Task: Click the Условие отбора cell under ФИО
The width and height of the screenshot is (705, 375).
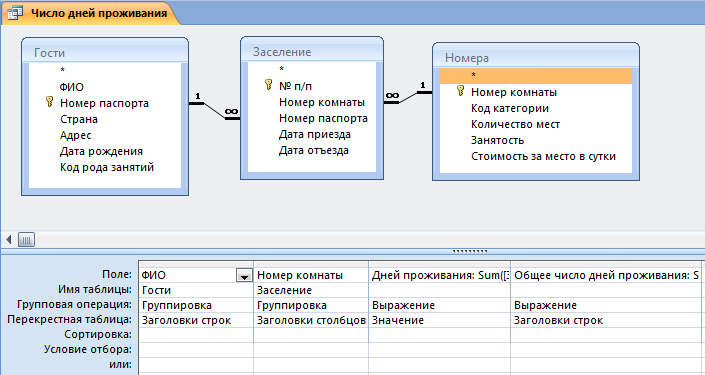Action: (196, 349)
